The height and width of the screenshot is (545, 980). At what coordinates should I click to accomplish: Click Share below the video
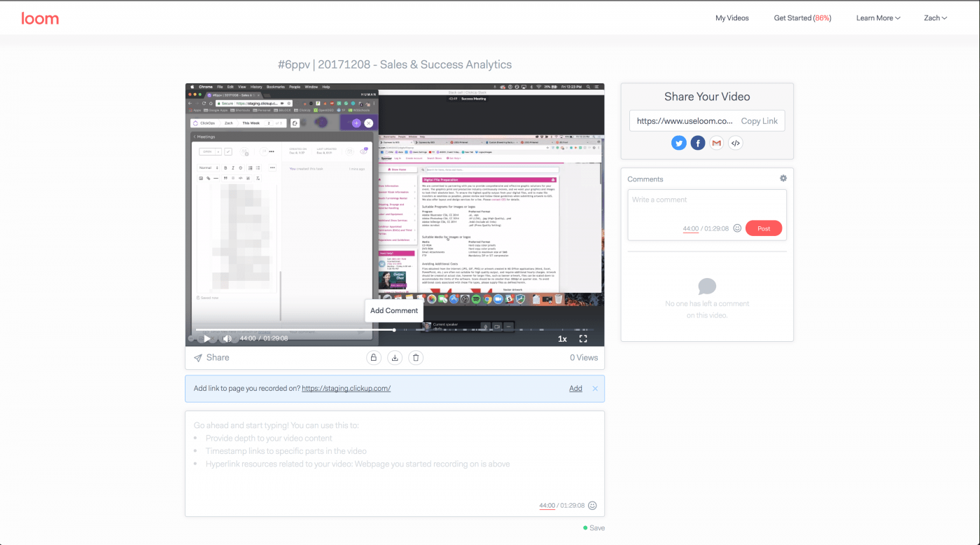pos(211,357)
